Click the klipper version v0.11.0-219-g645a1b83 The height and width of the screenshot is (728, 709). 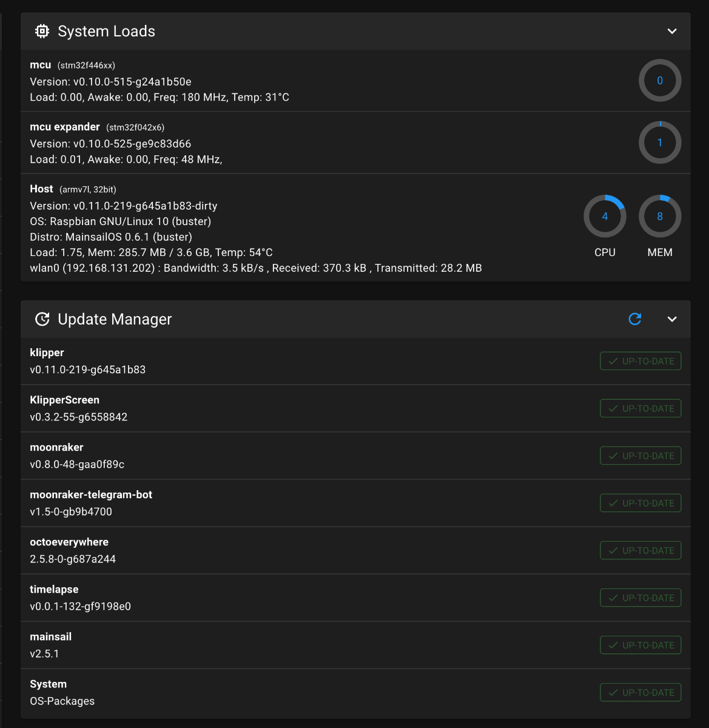pyautogui.click(x=87, y=369)
